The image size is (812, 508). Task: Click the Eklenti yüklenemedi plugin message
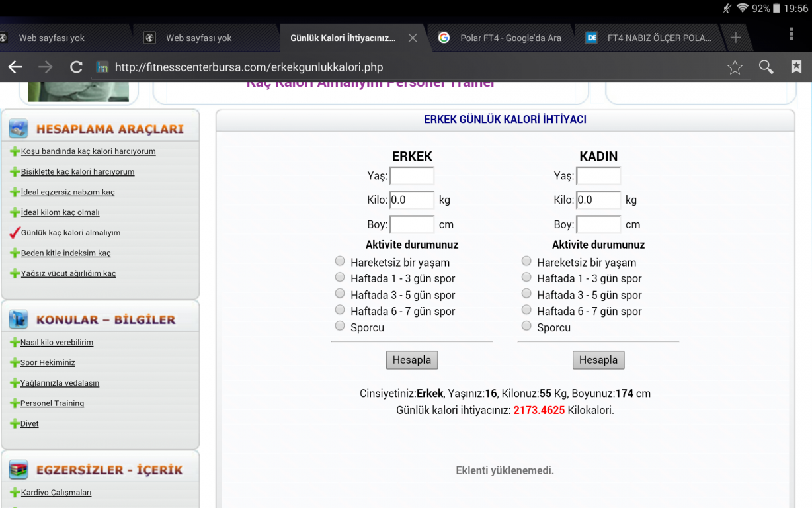505,470
